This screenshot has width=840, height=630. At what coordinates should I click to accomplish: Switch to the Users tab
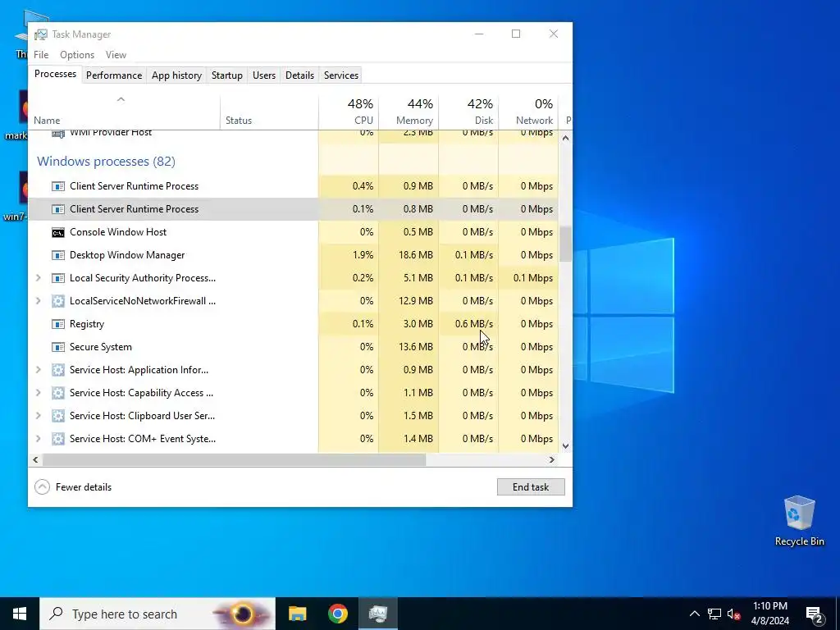coord(264,75)
